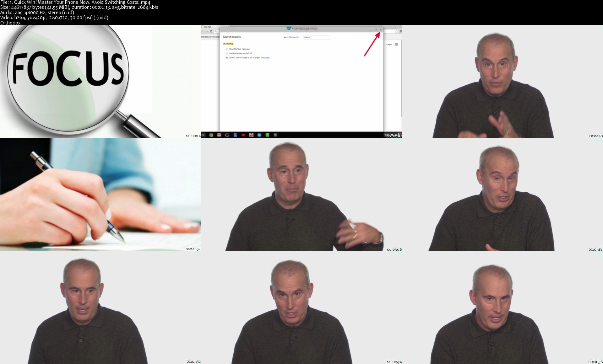This screenshot has height=364, width=603.
Task: Open Gmail from the shelf
Action: (219, 135)
